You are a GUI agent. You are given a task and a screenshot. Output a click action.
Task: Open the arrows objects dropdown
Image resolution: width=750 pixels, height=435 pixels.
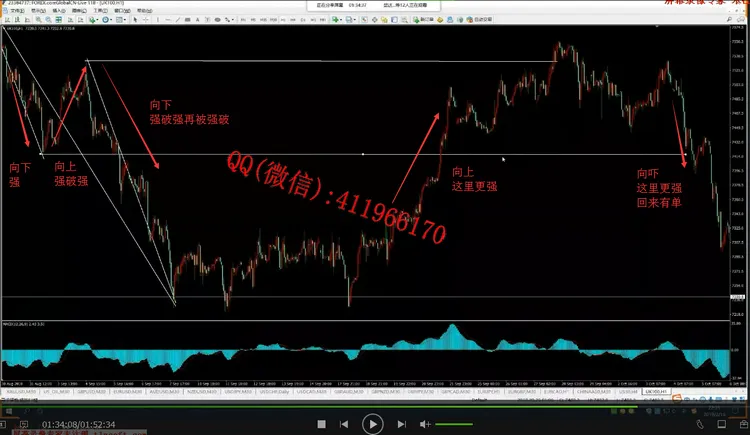[230, 20]
